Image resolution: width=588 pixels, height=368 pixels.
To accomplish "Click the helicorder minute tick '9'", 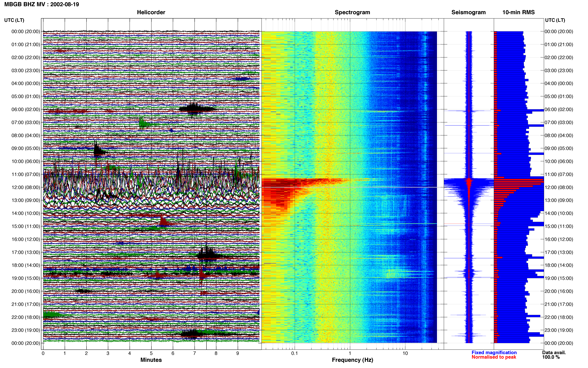I will [238, 353].
